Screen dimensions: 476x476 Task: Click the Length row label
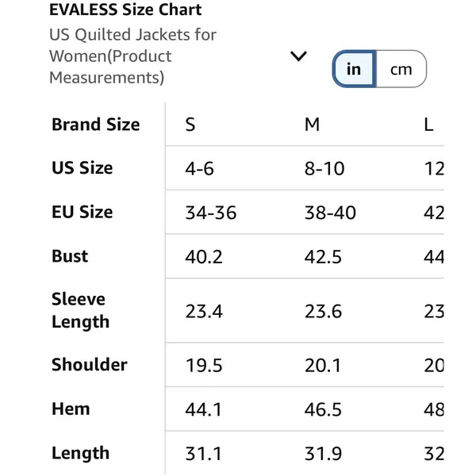[x=80, y=453]
